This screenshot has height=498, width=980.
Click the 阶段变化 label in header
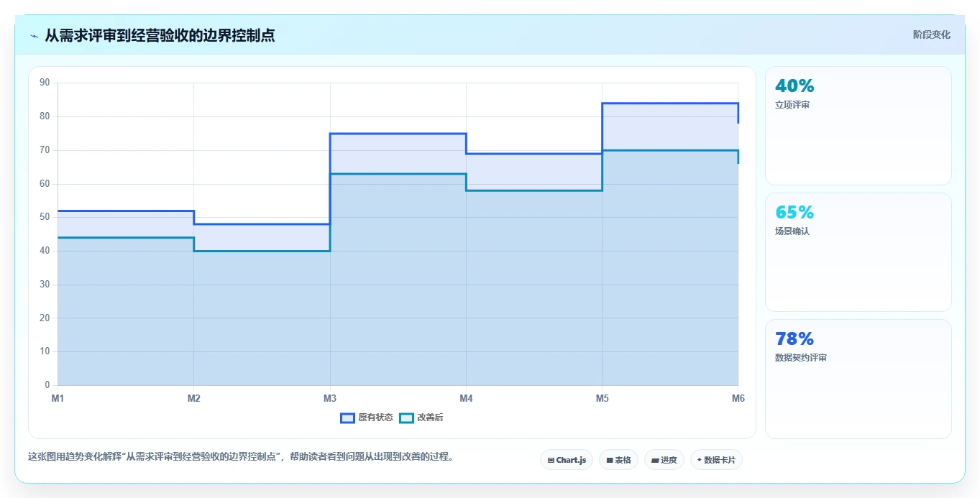pos(931,34)
